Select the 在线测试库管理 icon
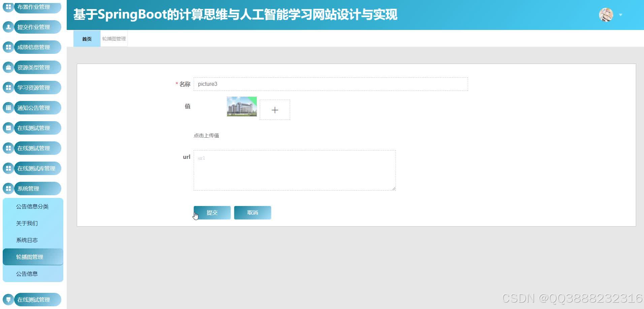The height and width of the screenshot is (309, 644). point(8,168)
